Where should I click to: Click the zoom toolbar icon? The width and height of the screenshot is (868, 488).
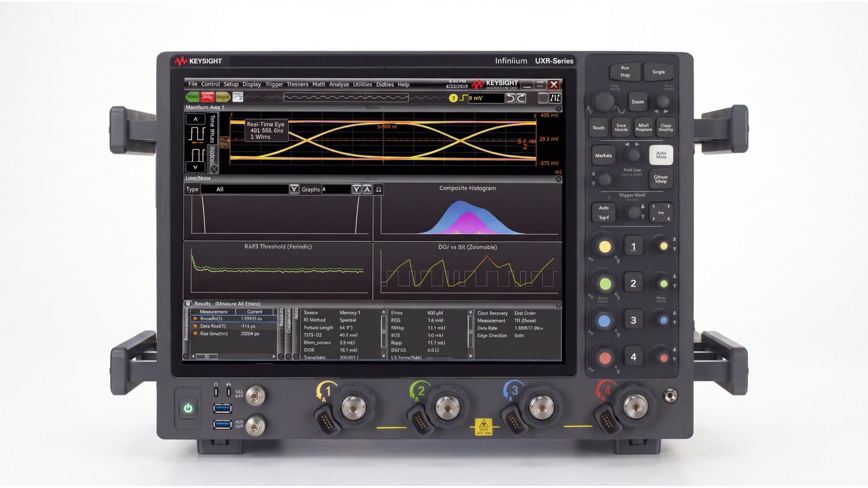point(238,97)
